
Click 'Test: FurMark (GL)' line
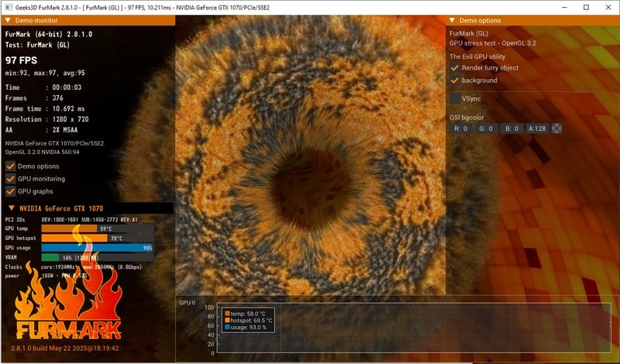pyautogui.click(x=37, y=45)
